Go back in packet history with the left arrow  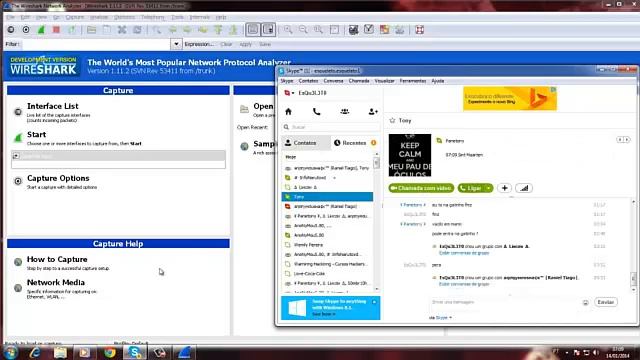pyautogui.click(x=172, y=30)
